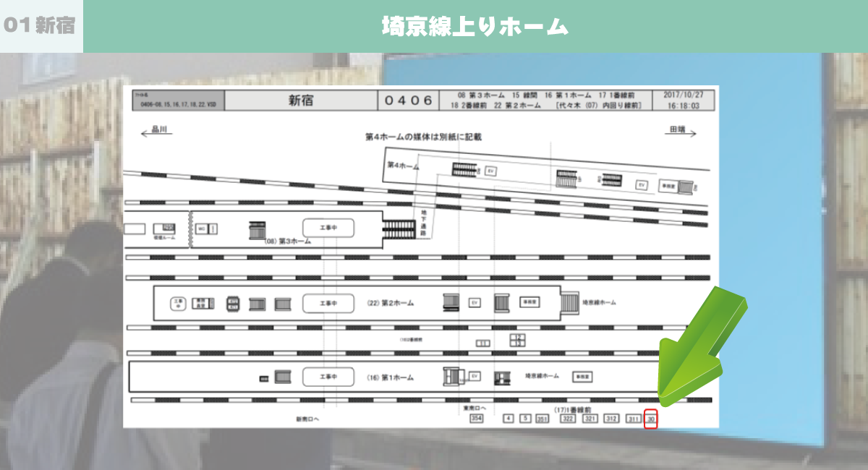Click the '11' box between the tracks
The width and height of the screenshot is (868, 470).
click(x=483, y=343)
